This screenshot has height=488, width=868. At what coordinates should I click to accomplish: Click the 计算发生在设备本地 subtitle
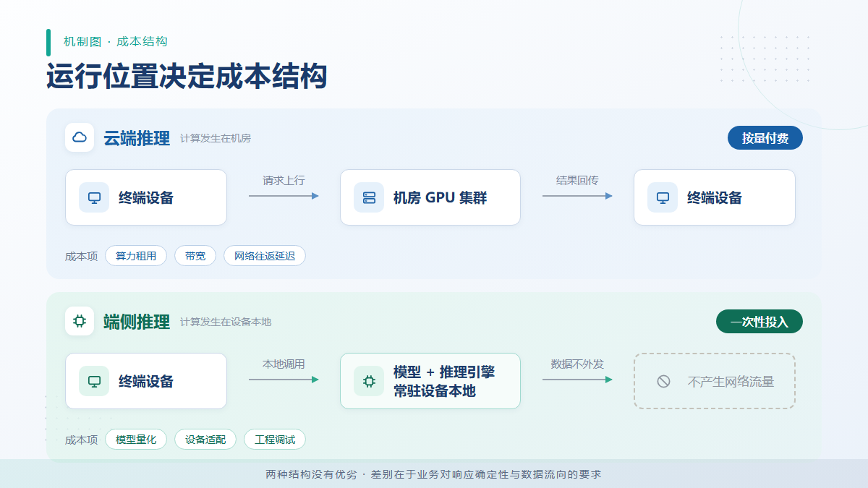[x=226, y=322]
